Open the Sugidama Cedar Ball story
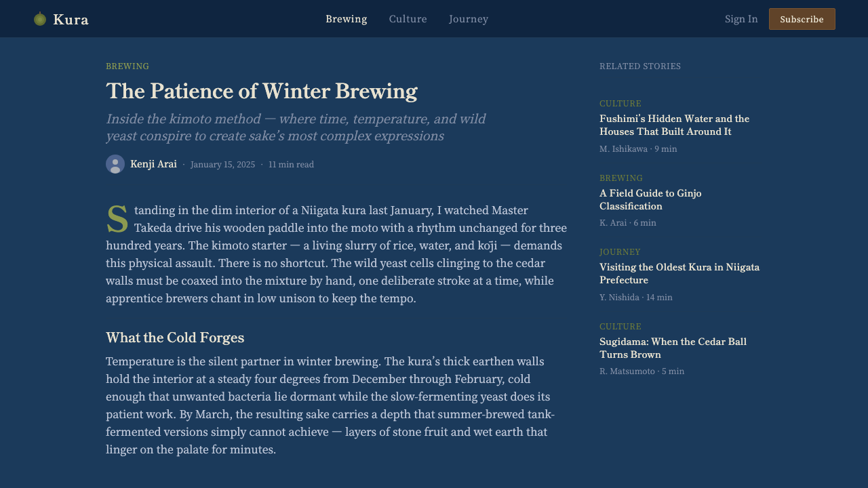 (673, 348)
